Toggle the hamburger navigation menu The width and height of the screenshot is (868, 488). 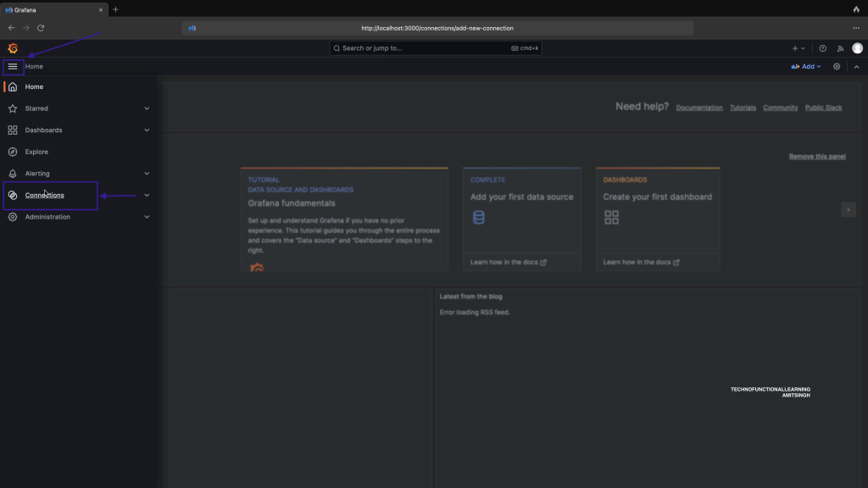click(x=13, y=66)
